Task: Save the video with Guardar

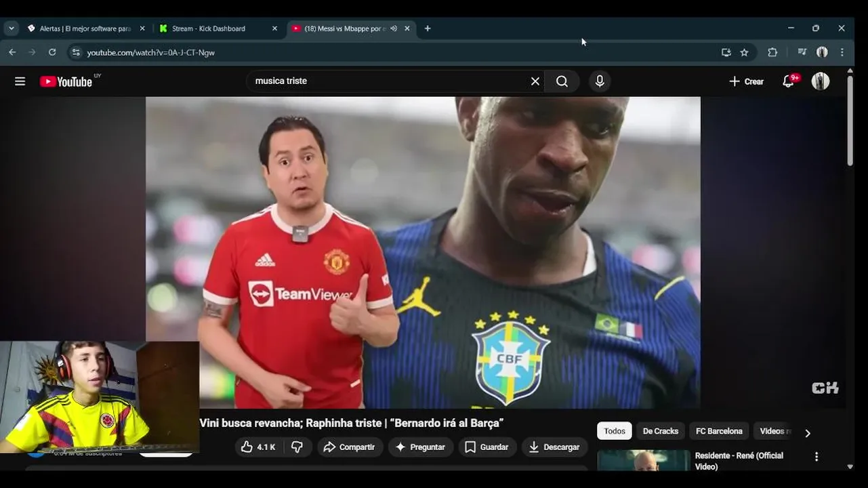Action: pyautogui.click(x=487, y=447)
